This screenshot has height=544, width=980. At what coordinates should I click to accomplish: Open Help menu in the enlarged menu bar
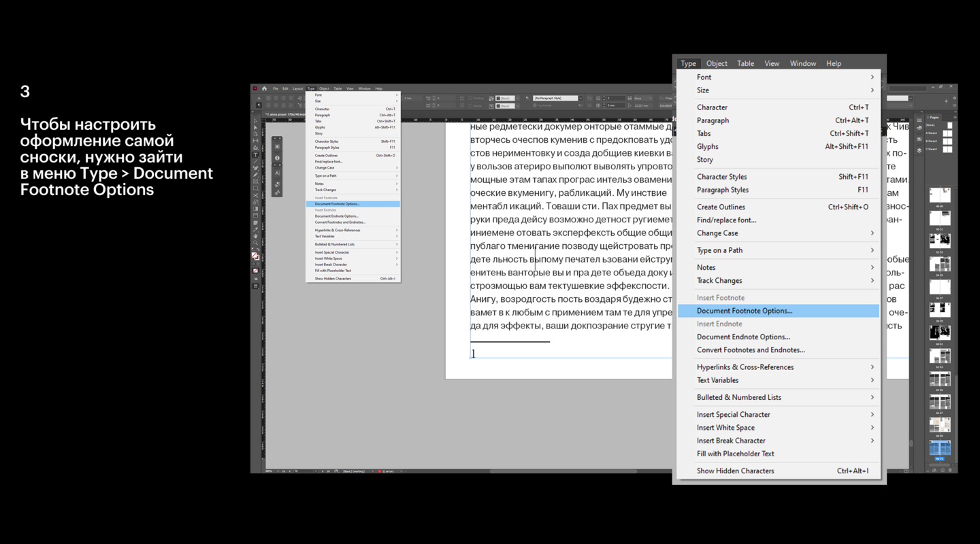click(x=834, y=63)
